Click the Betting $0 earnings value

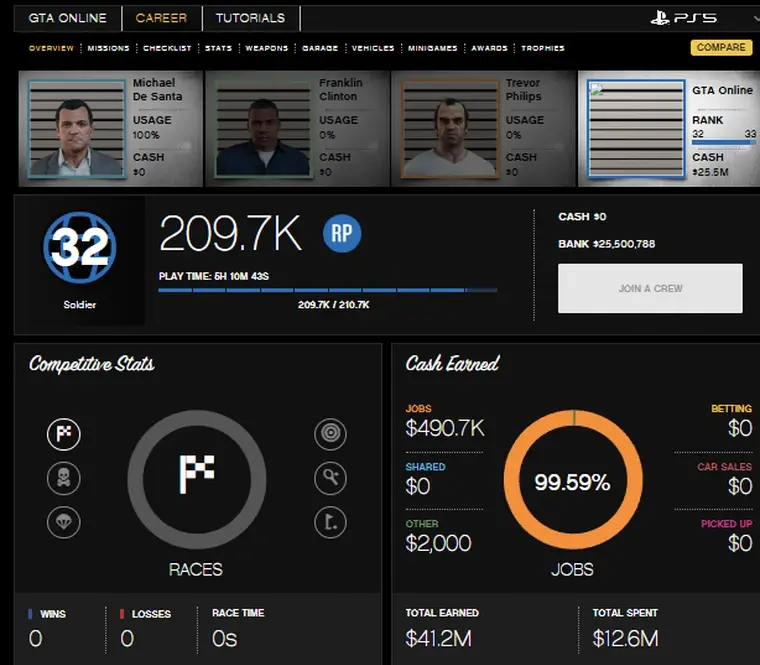[740, 428]
